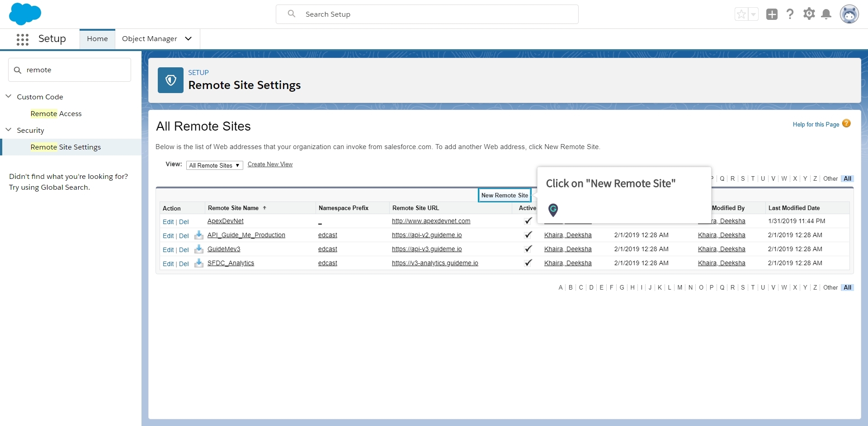Edit the ApexDevNet remote site
868x426 pixels.
coord(168,222)
